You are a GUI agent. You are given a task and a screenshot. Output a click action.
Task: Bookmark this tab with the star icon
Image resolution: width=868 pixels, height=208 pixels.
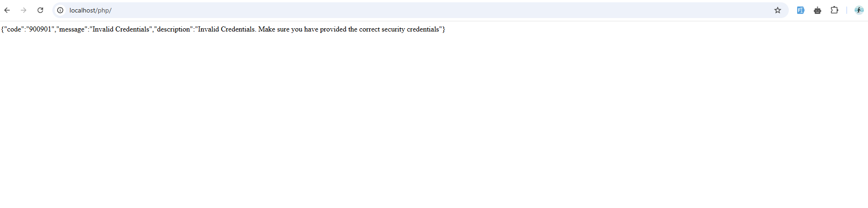778,10
